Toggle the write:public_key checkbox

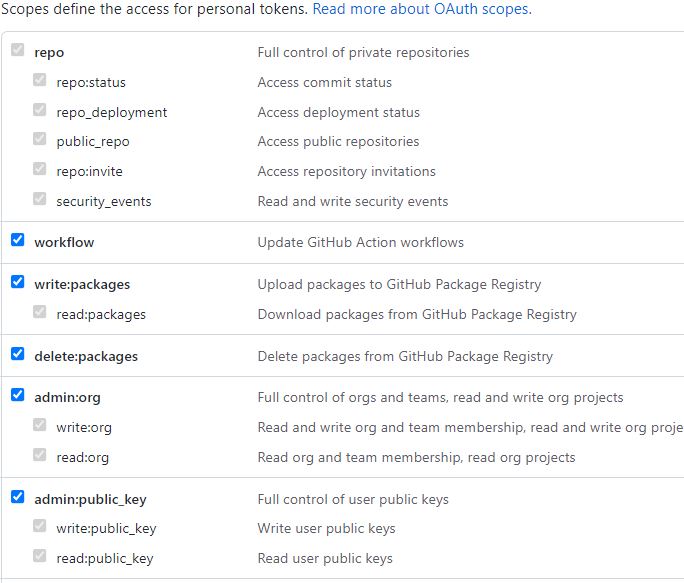click(x=40, y=526)
